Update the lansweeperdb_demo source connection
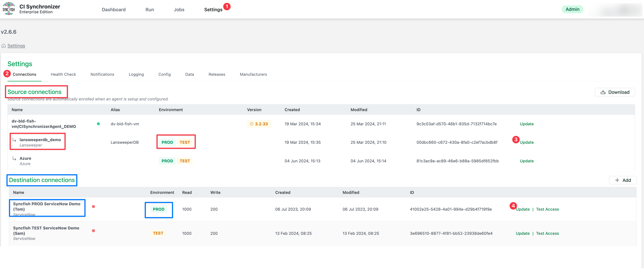The image size is (644, 272). pos(526,142)
